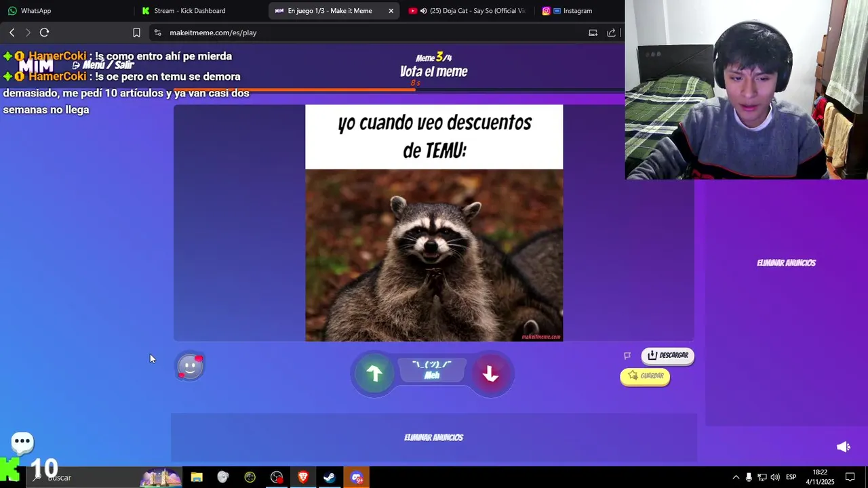This screenshot has width=868, height=488.
Task: Open Brave browser from taskbar
Action: 303,477
